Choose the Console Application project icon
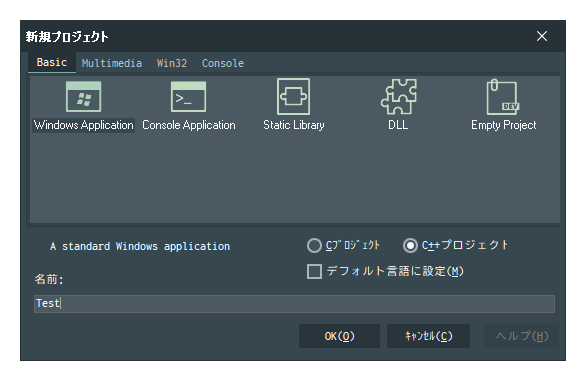Image resolution: width=586 pixels, height=381 pixels. point(188,97)
